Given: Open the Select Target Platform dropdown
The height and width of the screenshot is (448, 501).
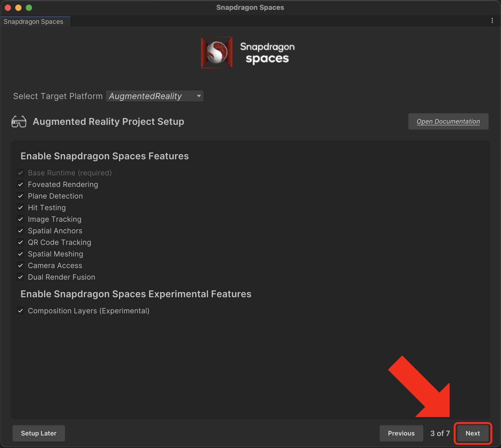Looking at the screenshot, I should click(x=155, y=96).
